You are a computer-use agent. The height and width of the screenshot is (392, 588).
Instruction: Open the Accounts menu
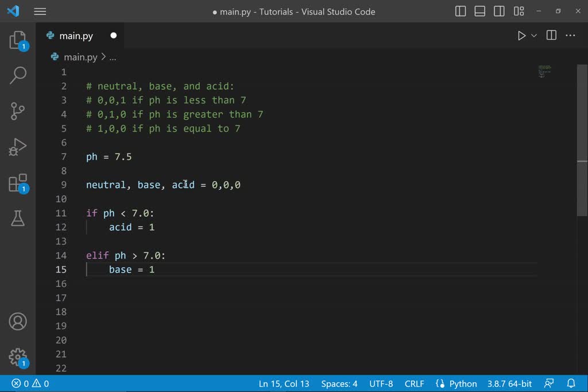(x=18, y=321)
